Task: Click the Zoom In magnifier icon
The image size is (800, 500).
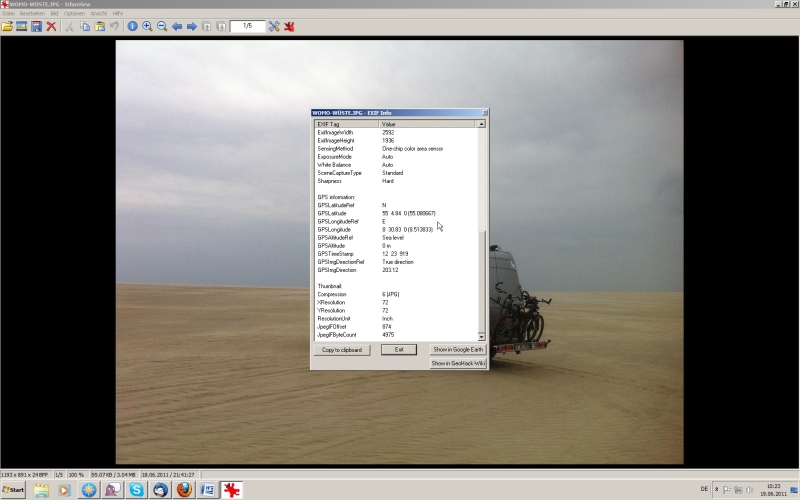Action: pos(147,26)
